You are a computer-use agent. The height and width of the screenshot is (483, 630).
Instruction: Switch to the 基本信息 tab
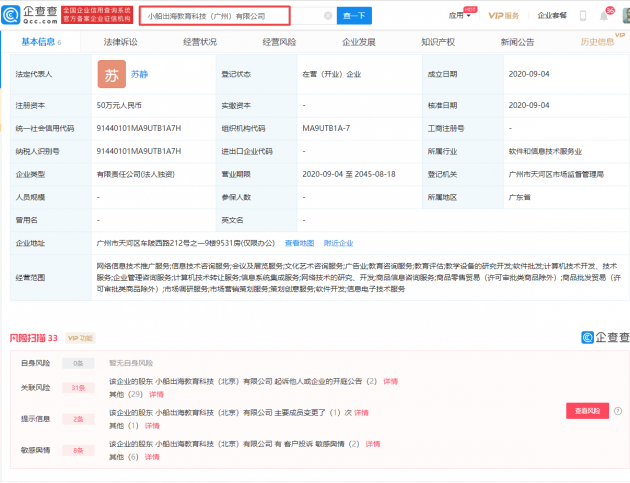pos(41,42)
